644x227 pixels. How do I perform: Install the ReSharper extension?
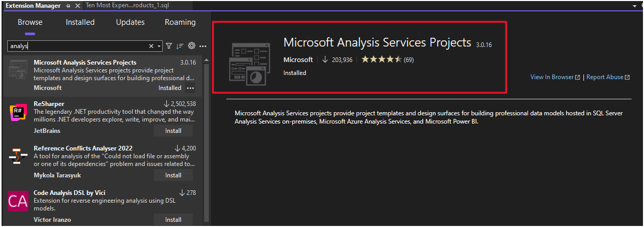coord(173,131)
